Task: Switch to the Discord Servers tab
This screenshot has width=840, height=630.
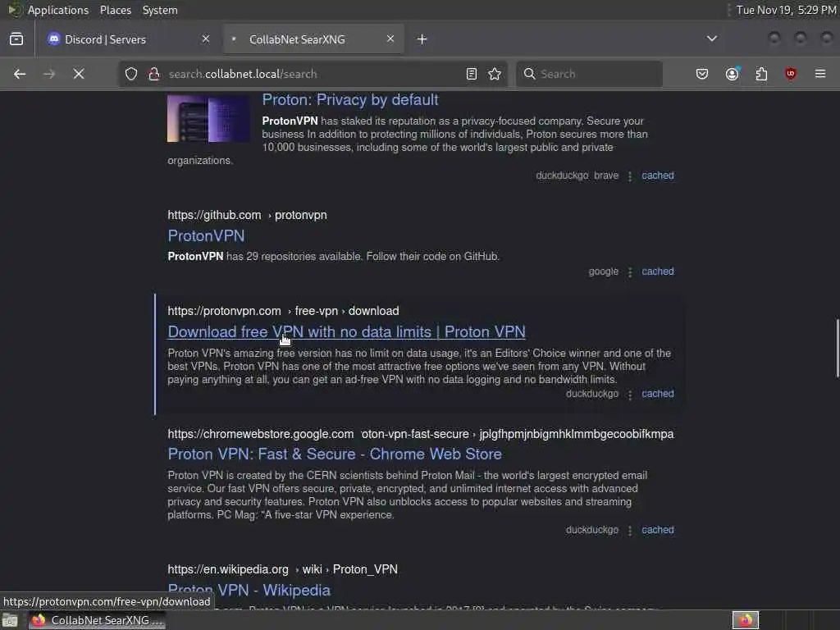Action: 129,39
